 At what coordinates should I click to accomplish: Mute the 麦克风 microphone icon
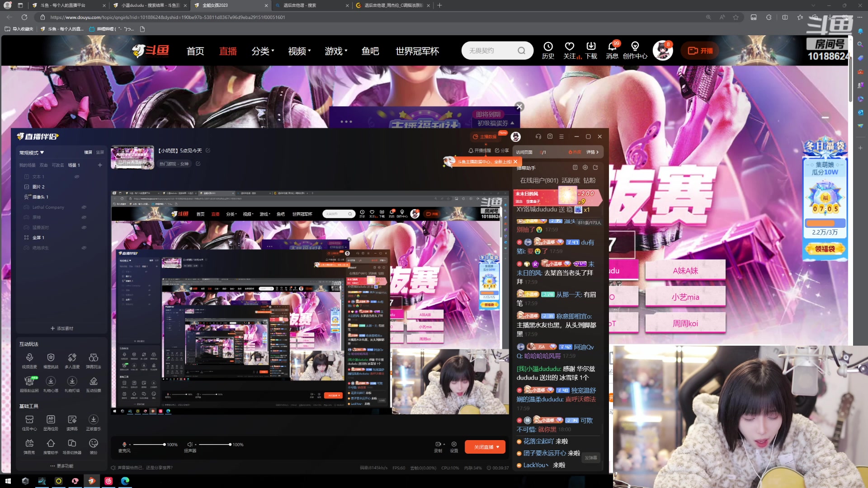(x=124, y=445)
